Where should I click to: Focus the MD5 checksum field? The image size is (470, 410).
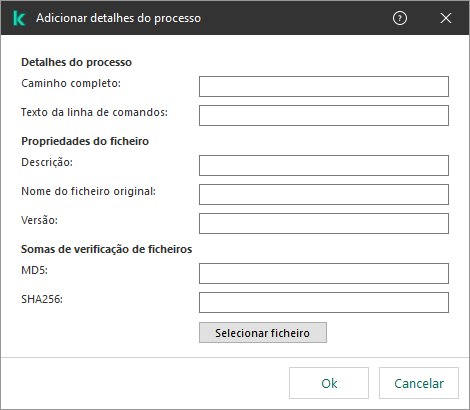[324, 274]
